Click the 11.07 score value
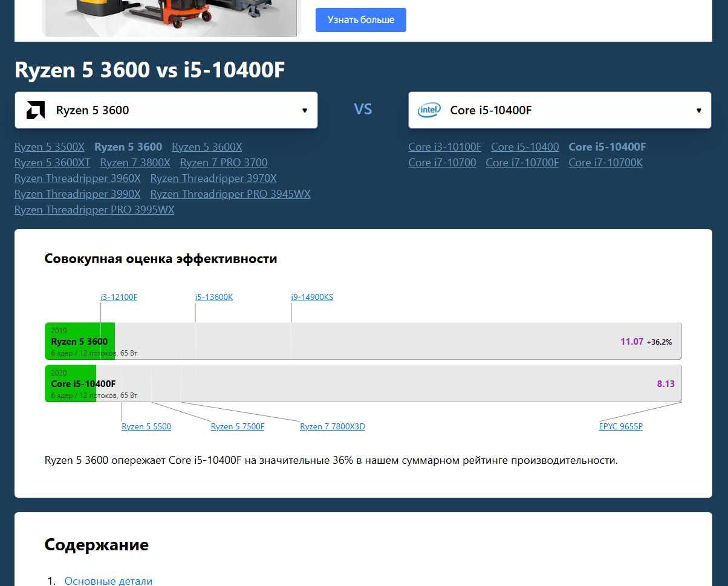 (x=632, y=342)
